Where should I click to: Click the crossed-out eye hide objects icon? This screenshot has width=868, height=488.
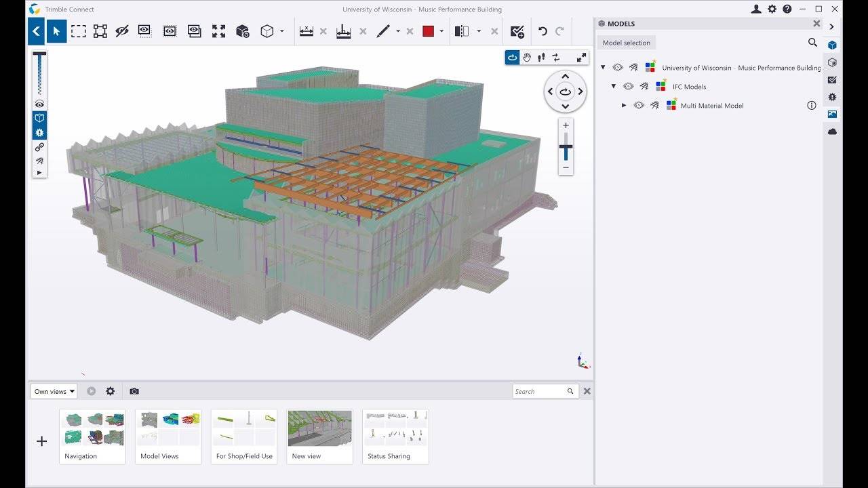tap(122, 31)
